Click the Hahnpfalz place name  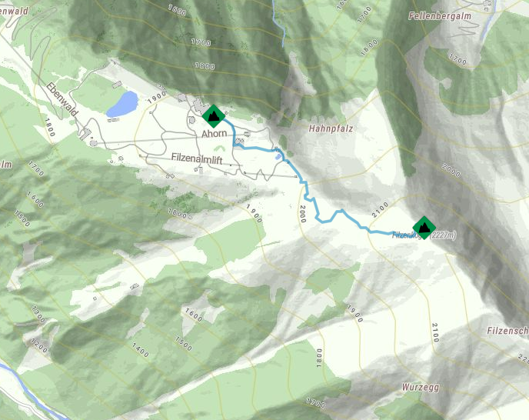point(331,128)
